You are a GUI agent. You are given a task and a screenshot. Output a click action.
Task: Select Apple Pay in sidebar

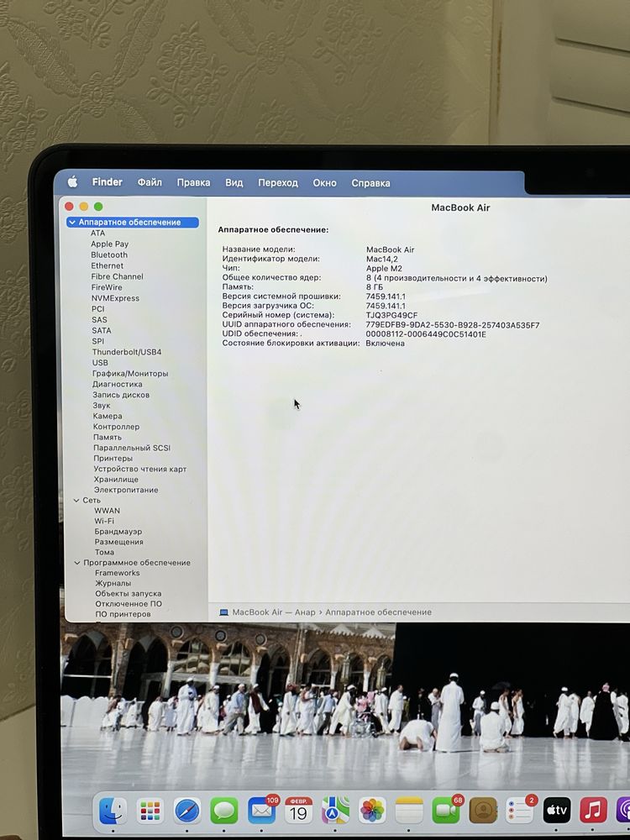pos(110,244)
